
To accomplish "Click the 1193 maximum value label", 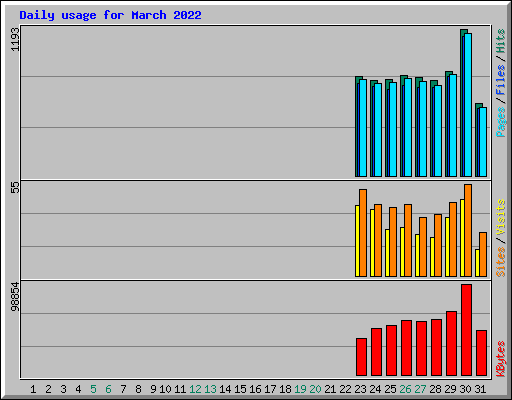I will pos(15,39).
